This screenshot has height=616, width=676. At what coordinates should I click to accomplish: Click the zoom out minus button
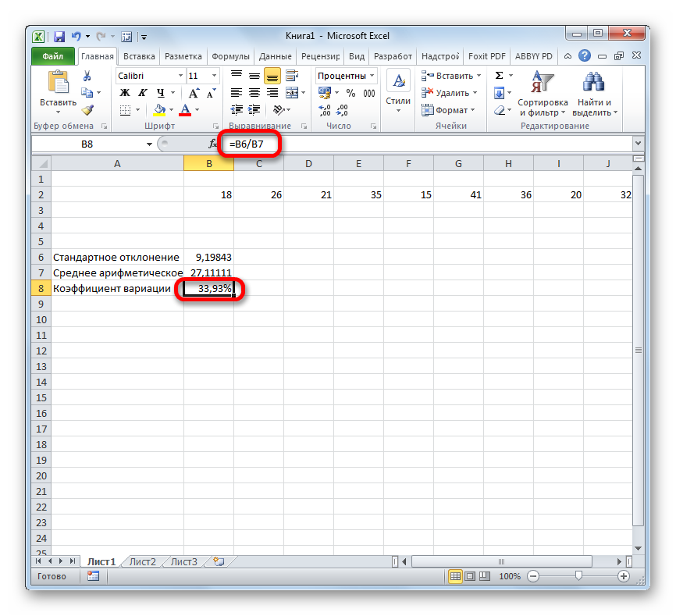coord(533,576)
